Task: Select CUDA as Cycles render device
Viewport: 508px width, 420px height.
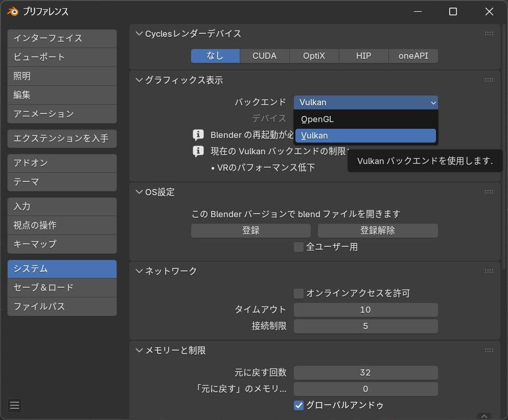Action: click(264, 56)
